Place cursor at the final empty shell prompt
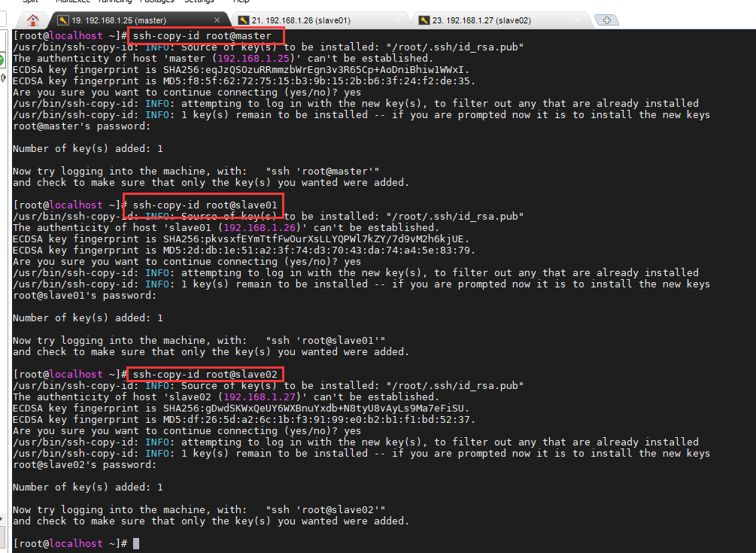Viewport: 756px width, 553px height. point(136,543)
